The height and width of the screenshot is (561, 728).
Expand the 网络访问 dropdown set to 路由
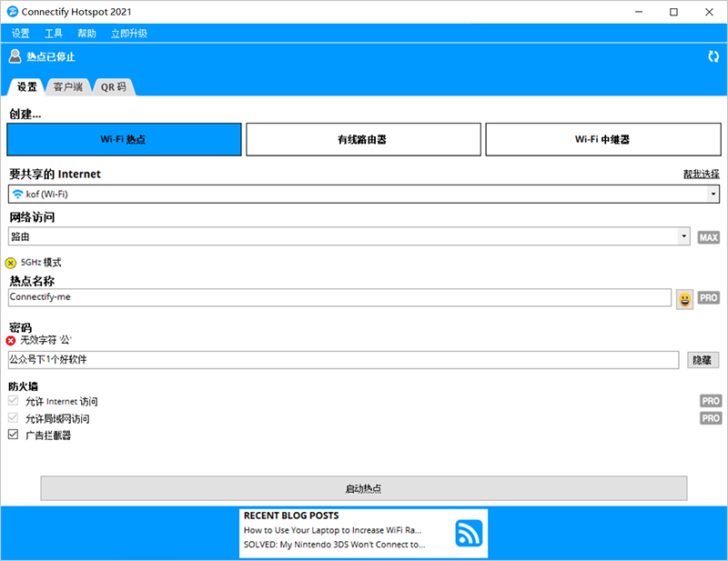tap(349, 236)
